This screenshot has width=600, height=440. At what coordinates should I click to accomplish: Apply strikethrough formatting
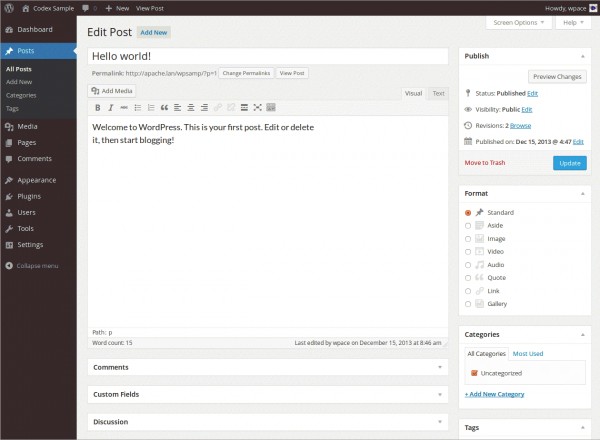click(124, 108)
